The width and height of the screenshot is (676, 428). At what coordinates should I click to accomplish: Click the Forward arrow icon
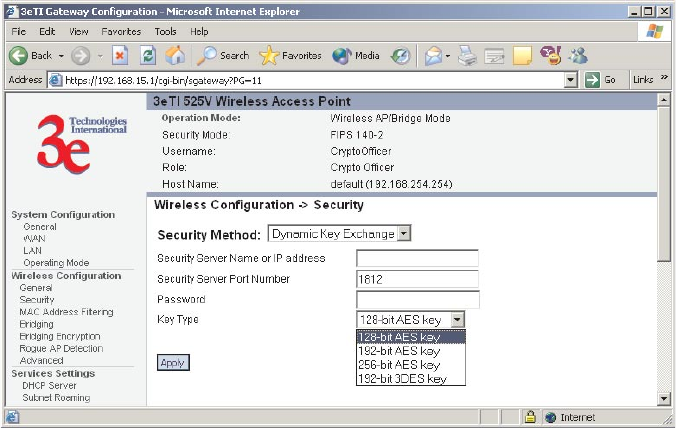81,56
